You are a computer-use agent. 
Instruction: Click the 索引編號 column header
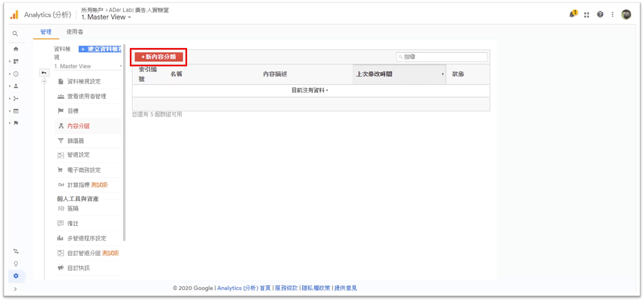148,74
